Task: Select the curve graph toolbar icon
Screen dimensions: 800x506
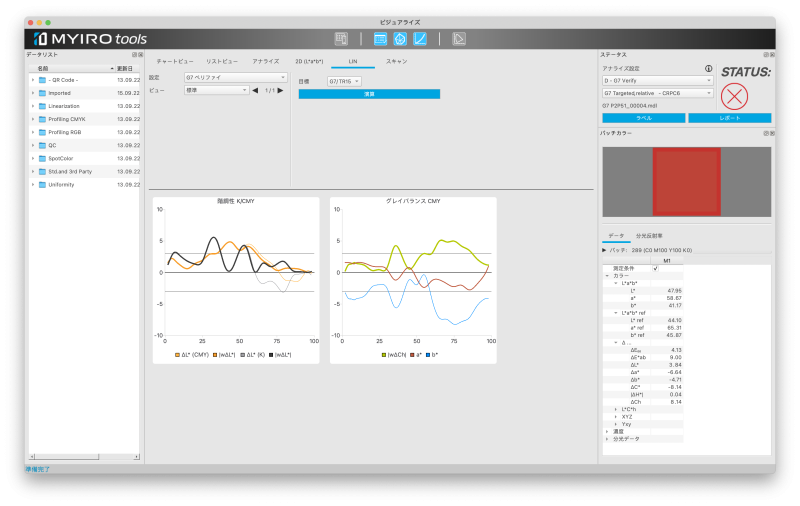Action: point(420,39)
